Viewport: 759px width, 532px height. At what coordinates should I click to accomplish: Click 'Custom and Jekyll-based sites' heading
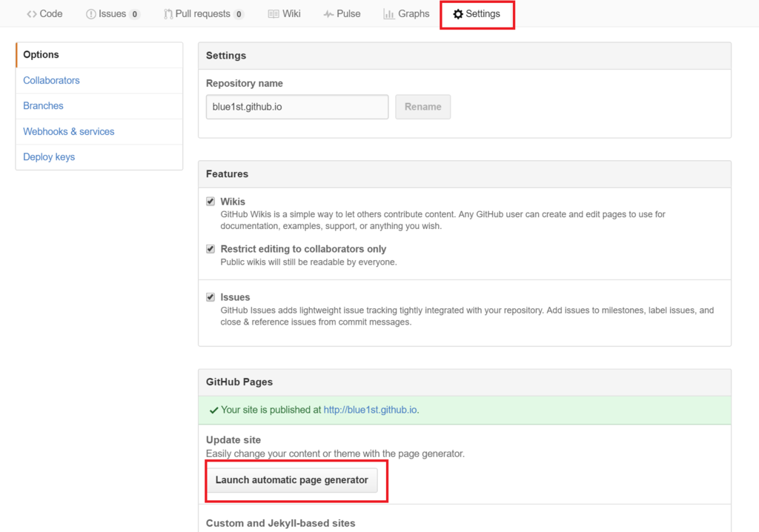pos(281,523)
